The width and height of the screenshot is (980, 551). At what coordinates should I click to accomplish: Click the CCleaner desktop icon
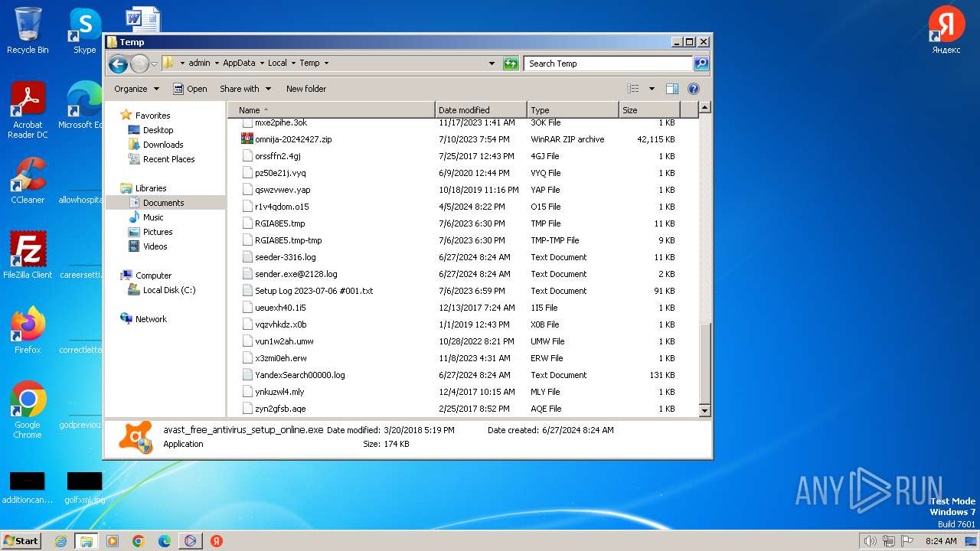point(28,181)
